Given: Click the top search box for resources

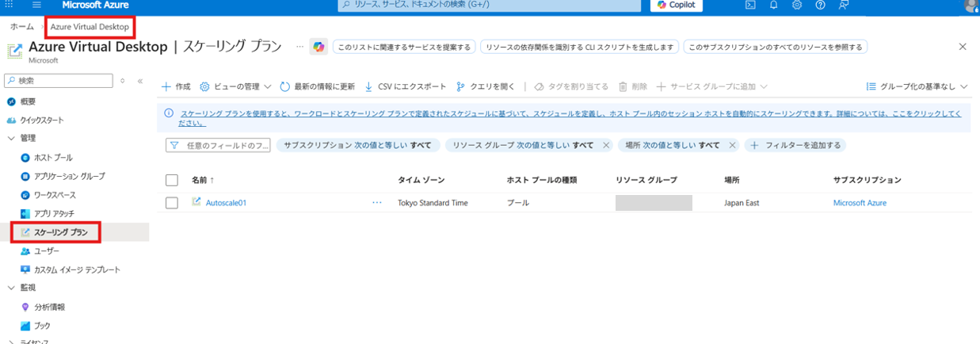Looking at the screenshot, I should click(489, 6).
